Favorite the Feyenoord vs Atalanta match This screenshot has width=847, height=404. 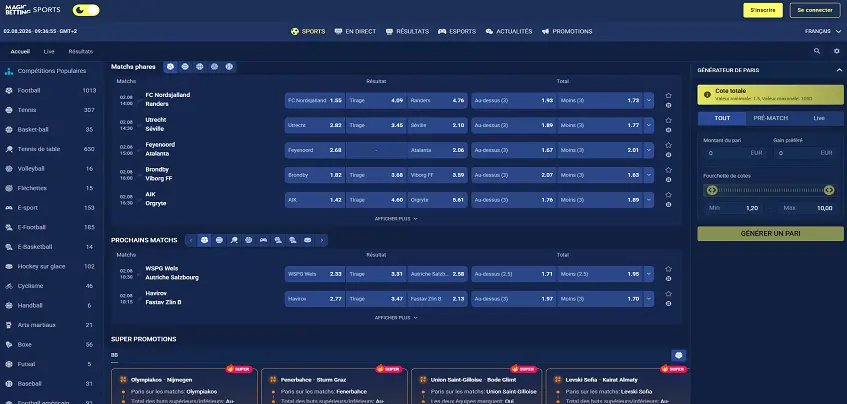tap(668, 145)
